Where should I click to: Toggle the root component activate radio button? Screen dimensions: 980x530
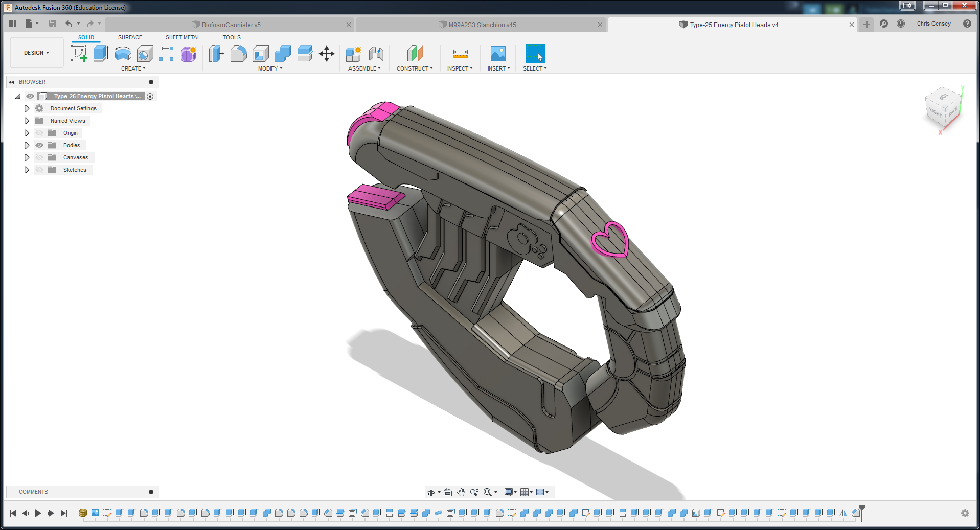click(150, 96)
